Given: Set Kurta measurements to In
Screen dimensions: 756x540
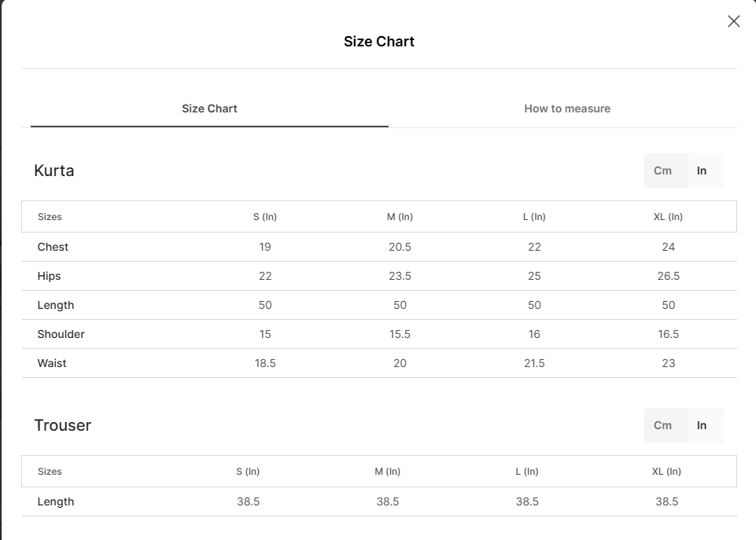Looking at the screenshot, I should click(702, 171).
